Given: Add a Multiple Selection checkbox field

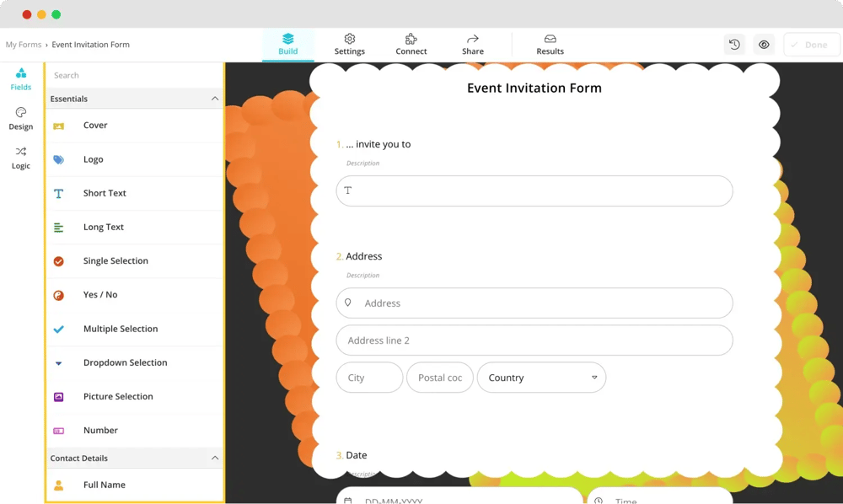Looking at the screenshot, I should coord(121,329).
